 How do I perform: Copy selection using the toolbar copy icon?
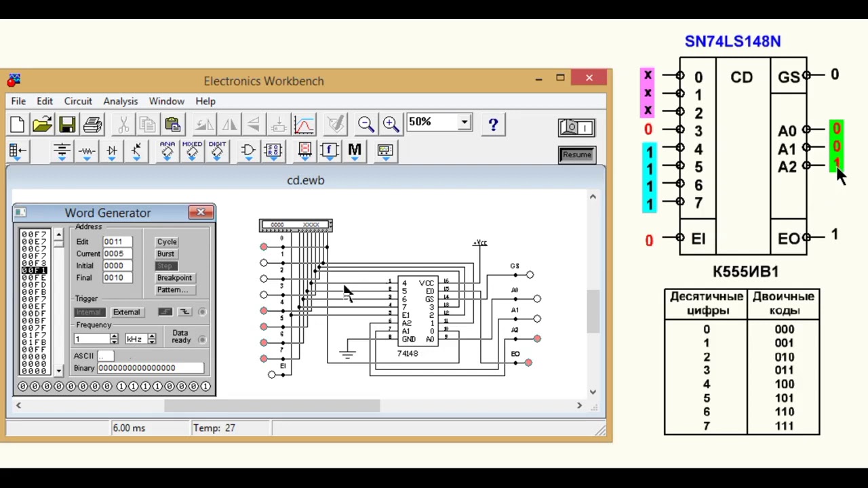(148, 125)
